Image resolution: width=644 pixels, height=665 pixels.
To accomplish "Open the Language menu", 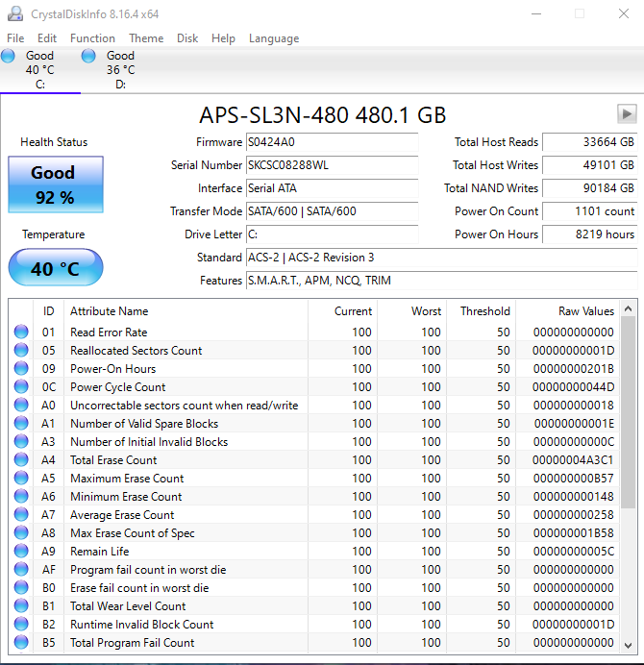I will click(x=274, y=38).
